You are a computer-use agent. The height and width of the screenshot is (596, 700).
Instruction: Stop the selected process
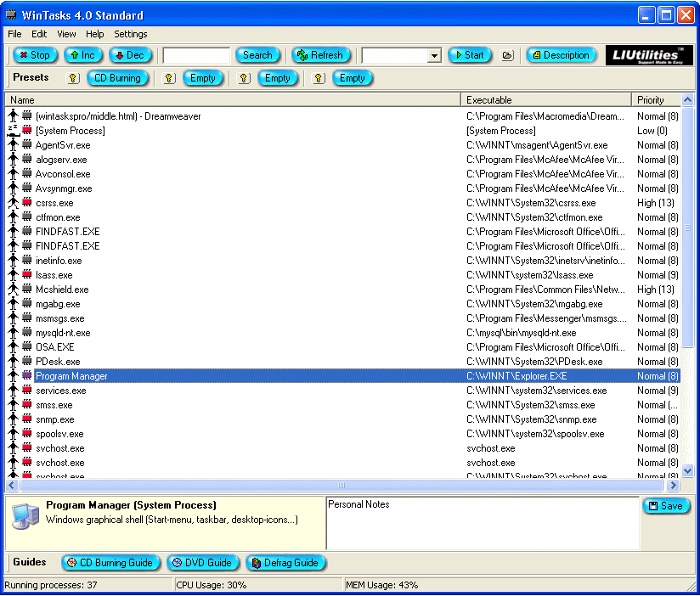point(36,55)
